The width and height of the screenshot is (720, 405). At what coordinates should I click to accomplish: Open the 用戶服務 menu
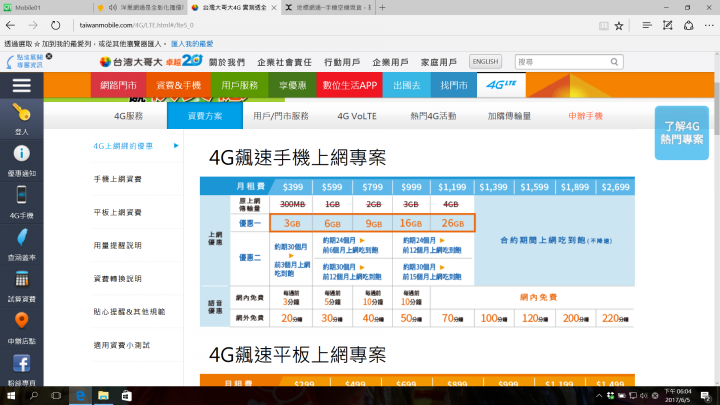240,85
